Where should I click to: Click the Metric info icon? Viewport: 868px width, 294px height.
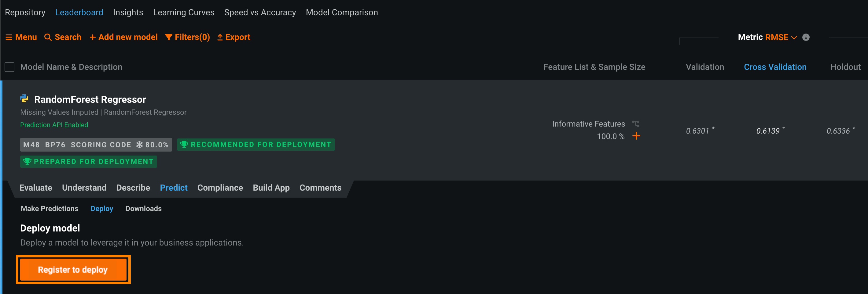pyautogui.click(x=806, y=37)
